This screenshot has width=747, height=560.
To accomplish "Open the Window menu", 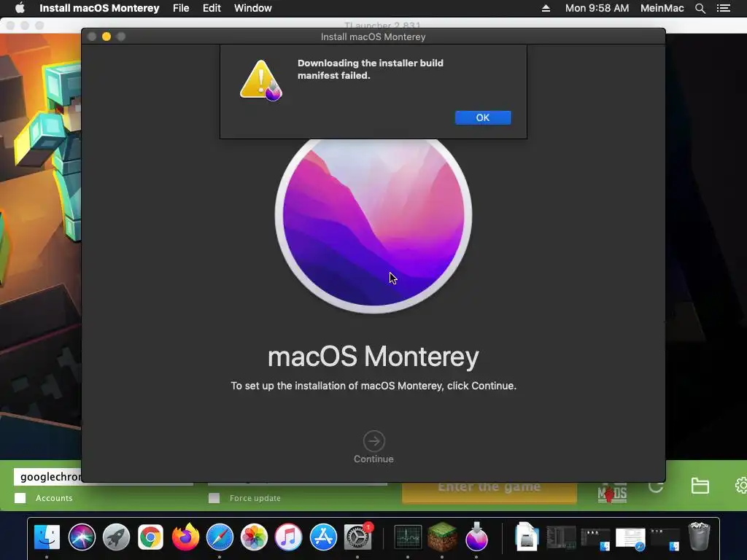I will click(252, 8).
